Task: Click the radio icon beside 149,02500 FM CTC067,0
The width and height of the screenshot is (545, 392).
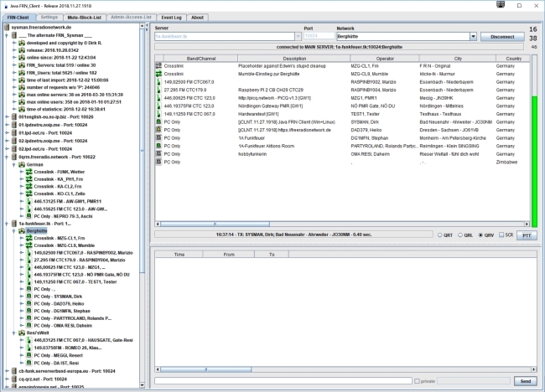Action: [x=160, y=81]
